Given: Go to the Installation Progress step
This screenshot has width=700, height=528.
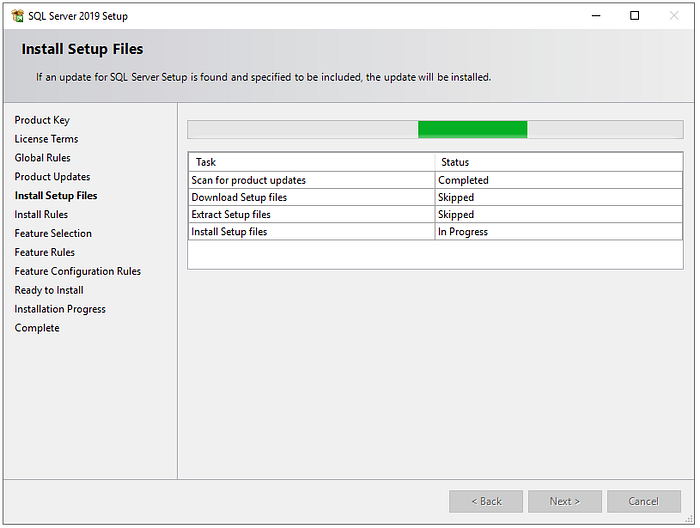Looking at the screenshot, I should point(60,309).
